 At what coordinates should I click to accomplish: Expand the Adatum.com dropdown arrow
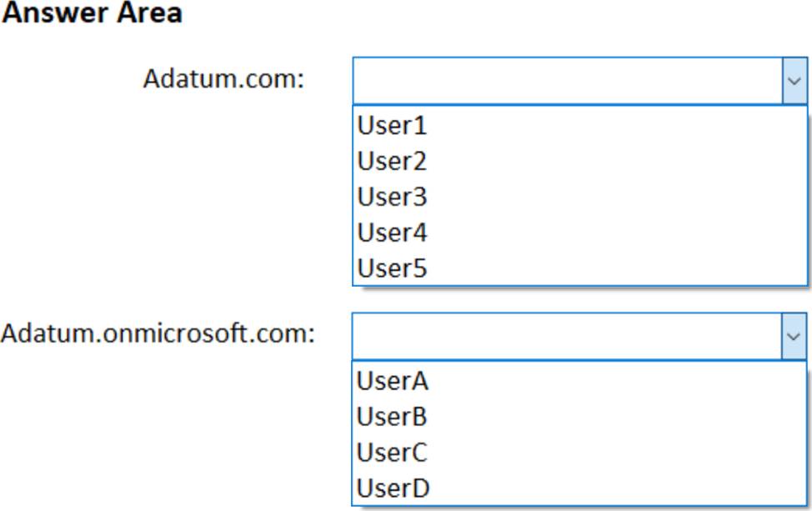794,81
